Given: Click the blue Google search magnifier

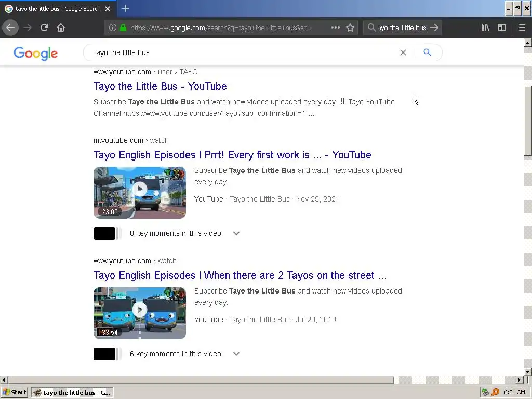Looking at the screenshot, I should point(428,52).
